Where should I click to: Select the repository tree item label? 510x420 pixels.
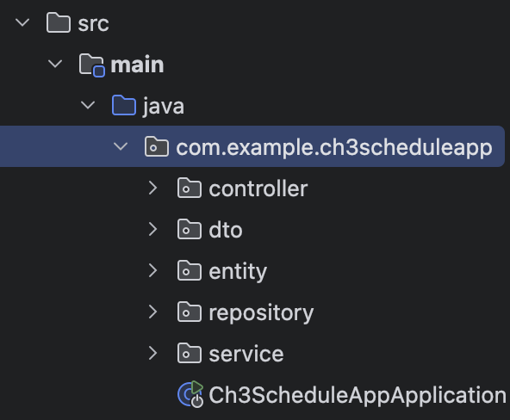[261, 313]
